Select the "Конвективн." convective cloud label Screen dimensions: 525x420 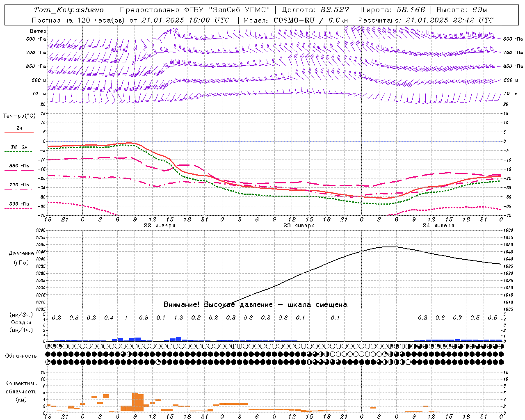pyautogui.click(x=21, y=383)
